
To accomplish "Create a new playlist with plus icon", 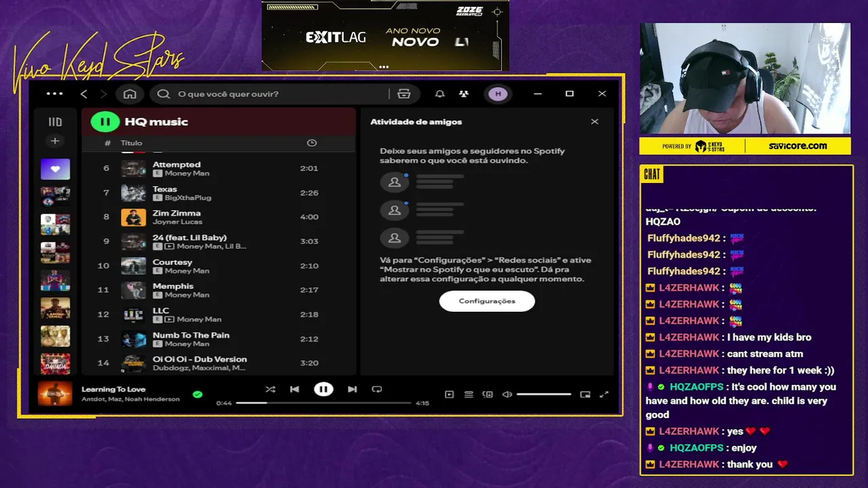I will [55, 141].
